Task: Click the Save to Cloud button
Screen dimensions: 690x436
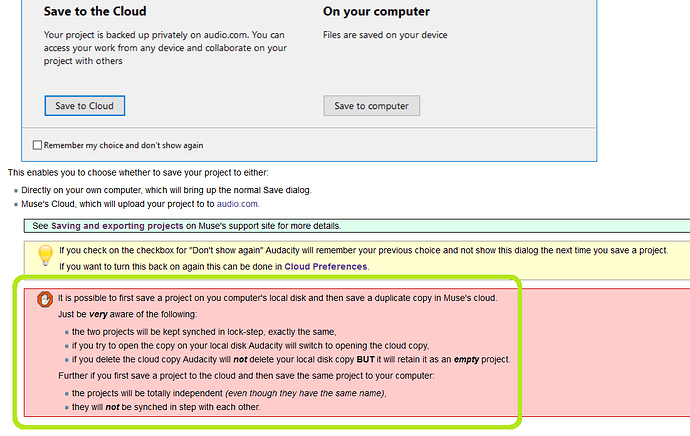Action: [x=84, y=106]
